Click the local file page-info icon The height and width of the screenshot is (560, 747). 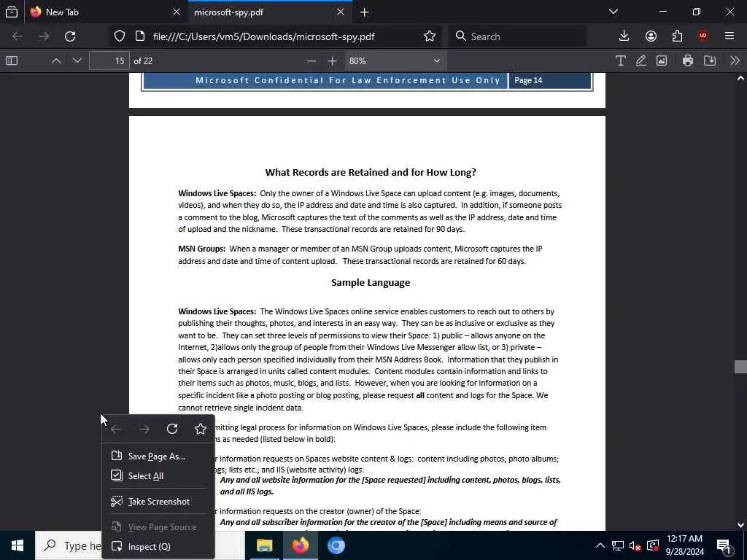point(140,36)
